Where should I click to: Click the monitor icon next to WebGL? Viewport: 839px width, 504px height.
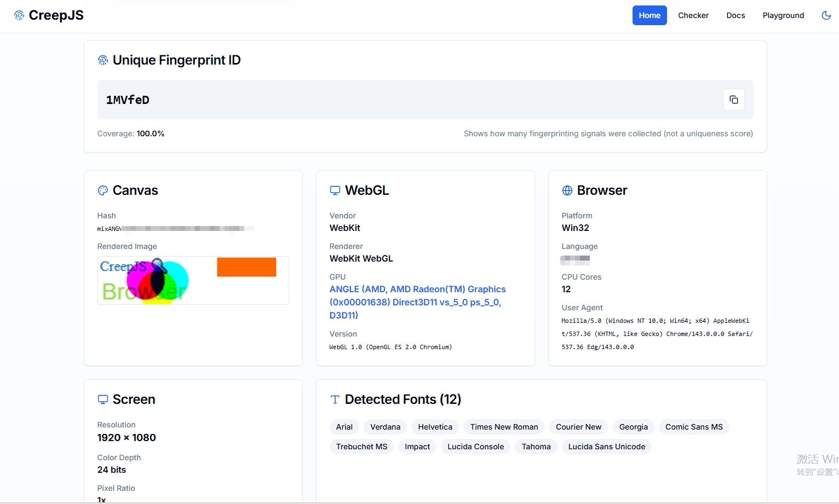335,190
